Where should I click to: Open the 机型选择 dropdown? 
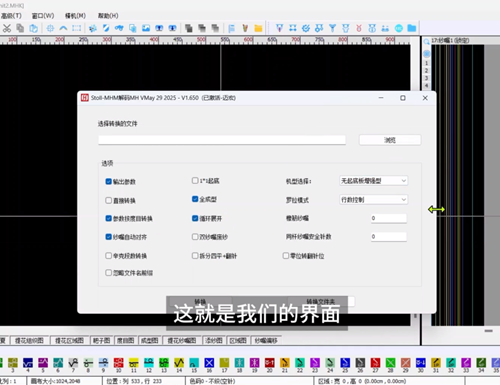(x=373, y=181)
